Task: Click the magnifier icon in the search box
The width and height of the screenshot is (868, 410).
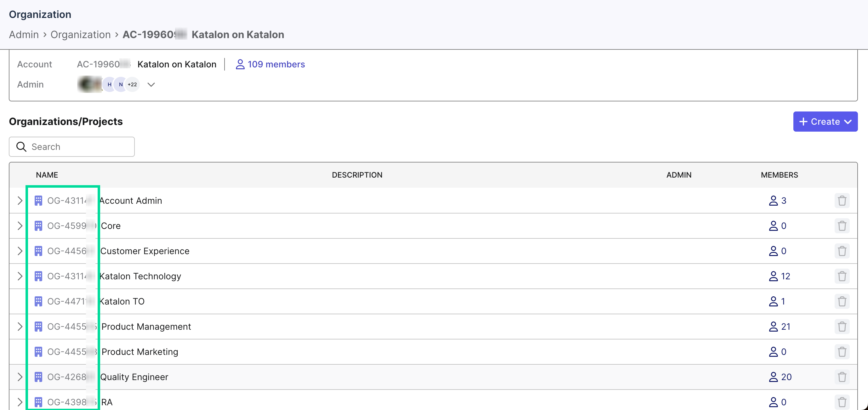Action: click(x=21, y=146)
